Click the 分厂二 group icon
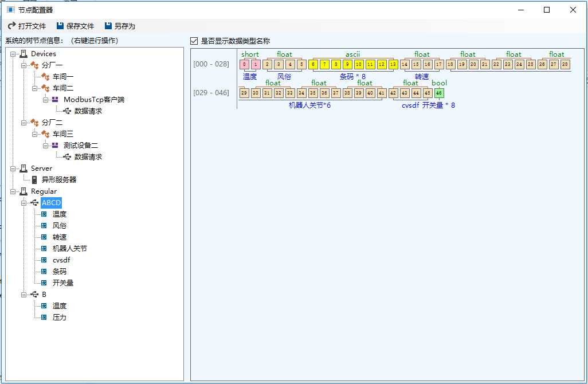 pos(34,123)
